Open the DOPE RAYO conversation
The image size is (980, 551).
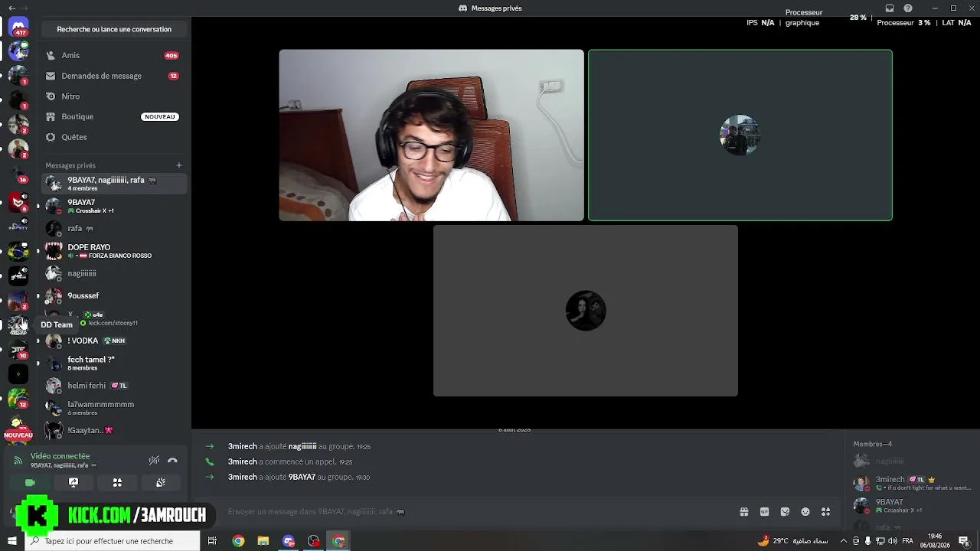click(x=114, y=251)
